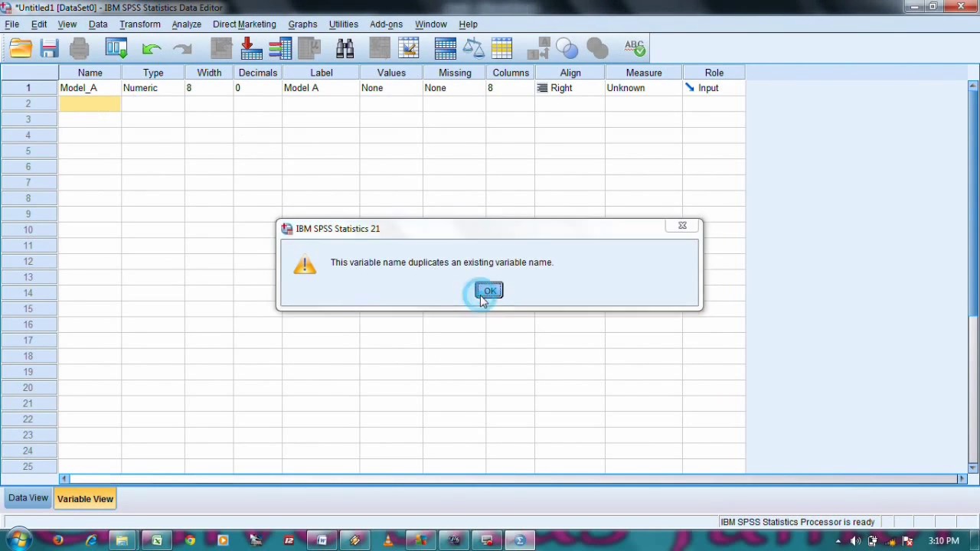Open the Align cell showing Right
This screenshot has height=551, width=980.
(x=570, y=88)
